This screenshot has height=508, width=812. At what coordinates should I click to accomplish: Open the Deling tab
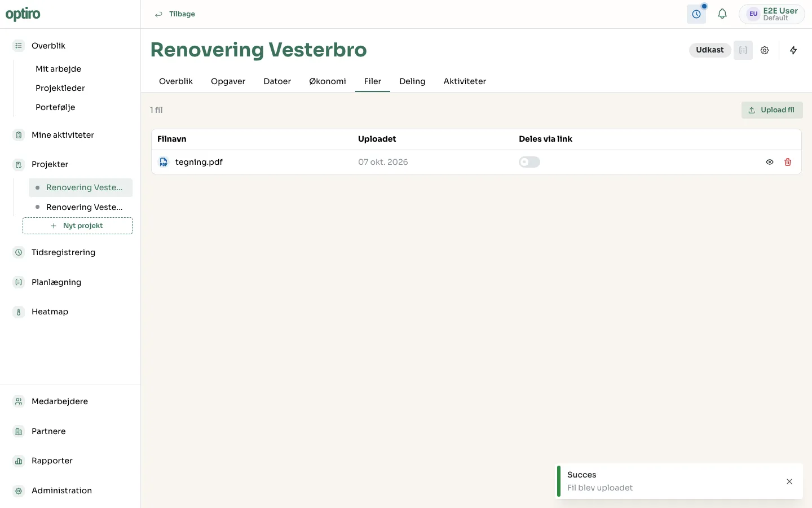(412, 81)
